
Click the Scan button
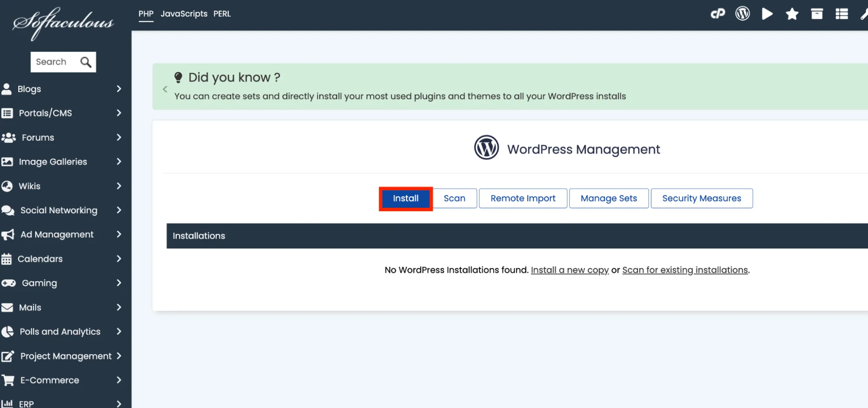pos(454,199)
